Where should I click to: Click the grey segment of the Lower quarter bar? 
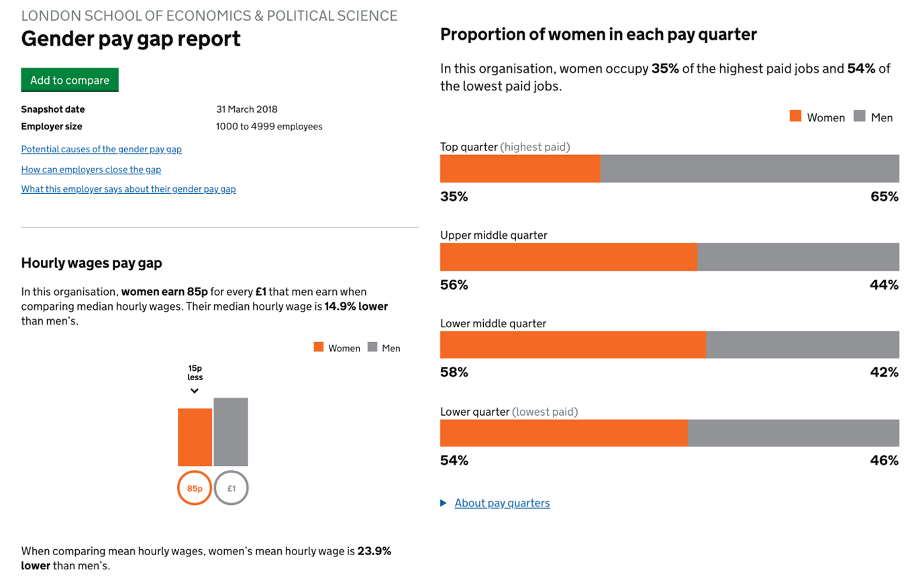pyautogui.click(x=793, y=433)
